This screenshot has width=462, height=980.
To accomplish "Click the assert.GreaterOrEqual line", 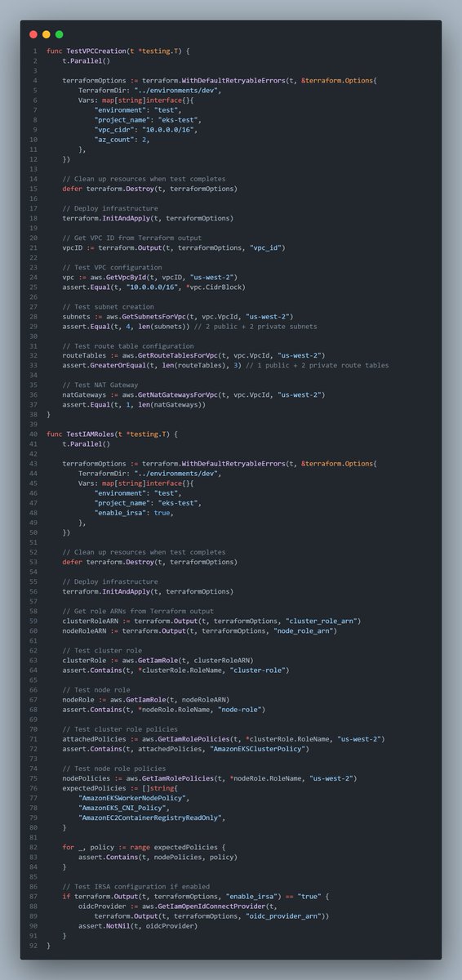I will [x=225, y=365].
